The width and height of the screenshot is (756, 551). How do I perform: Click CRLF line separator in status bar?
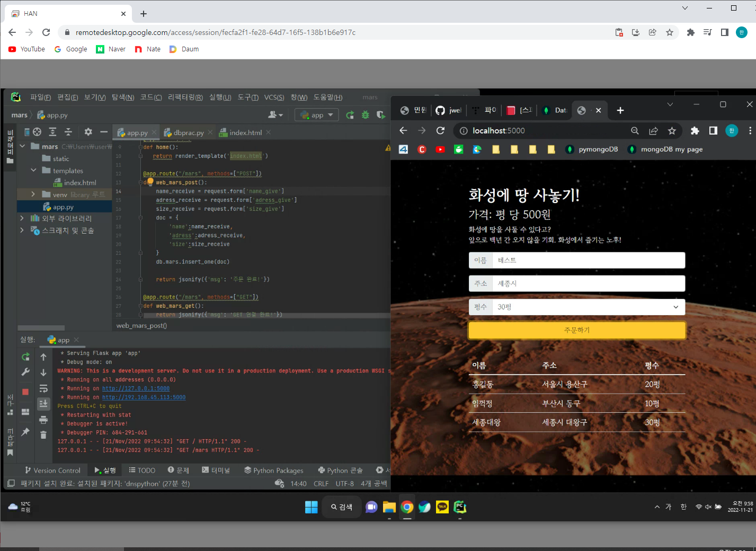[321, 484]
